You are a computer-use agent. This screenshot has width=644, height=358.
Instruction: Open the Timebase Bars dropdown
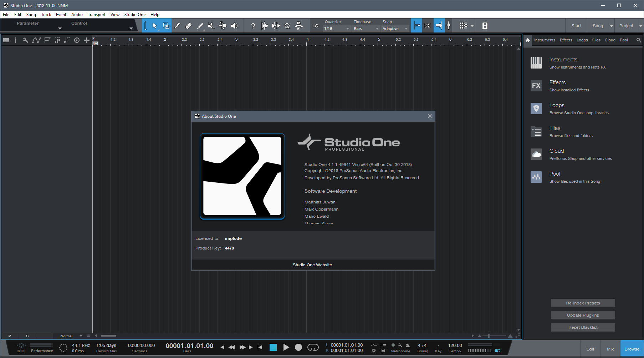coord(366,29)
